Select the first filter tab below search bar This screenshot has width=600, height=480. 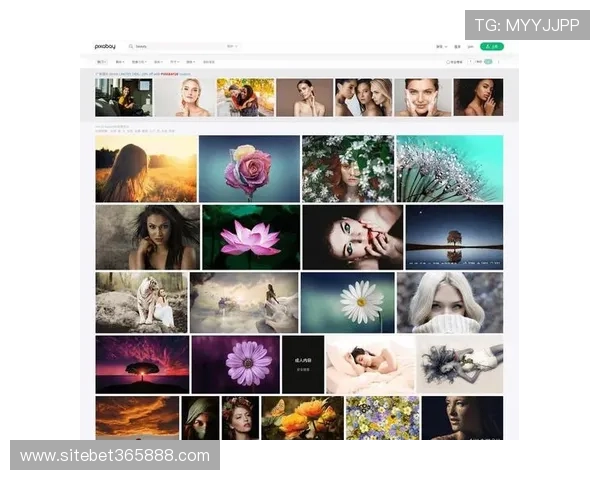pyautogui.click(x=102, y=62)
